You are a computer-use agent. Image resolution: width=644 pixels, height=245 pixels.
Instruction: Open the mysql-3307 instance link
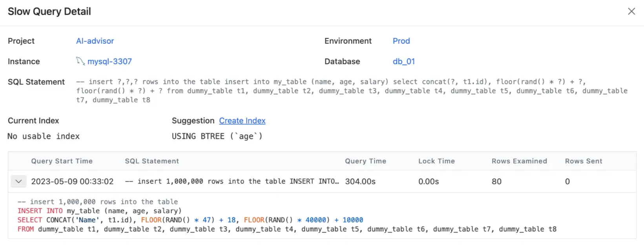[109, 62]
